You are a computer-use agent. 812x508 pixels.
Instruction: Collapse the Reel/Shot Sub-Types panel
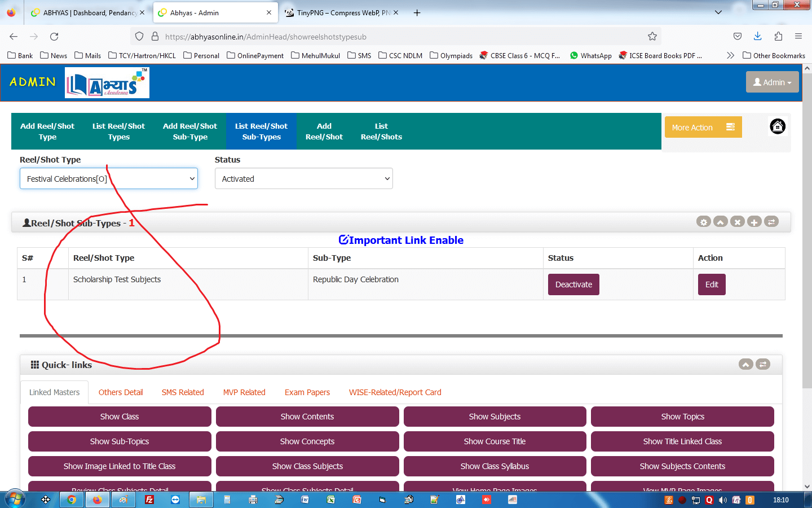[720, 222]
